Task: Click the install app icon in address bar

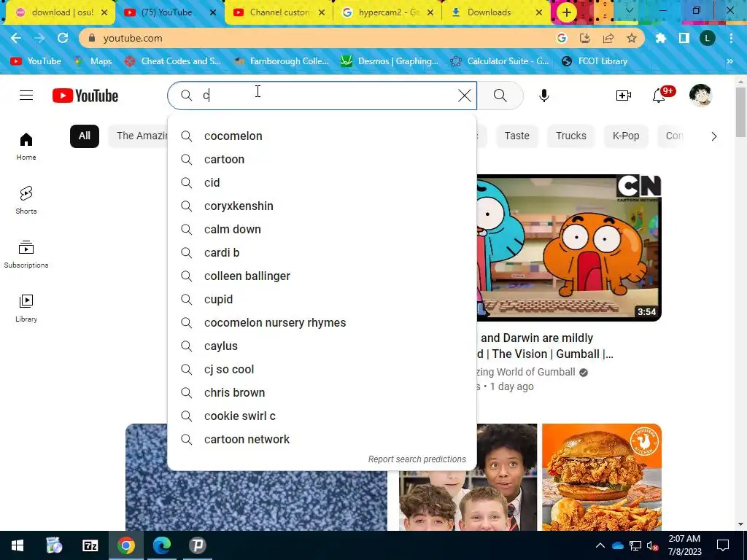Action: click(585, 38)
